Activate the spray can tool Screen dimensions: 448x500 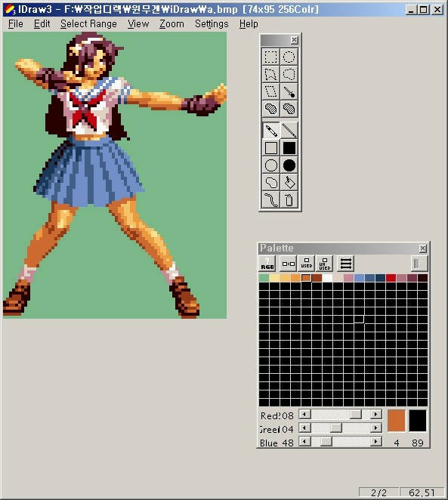[x=289, y=200]
